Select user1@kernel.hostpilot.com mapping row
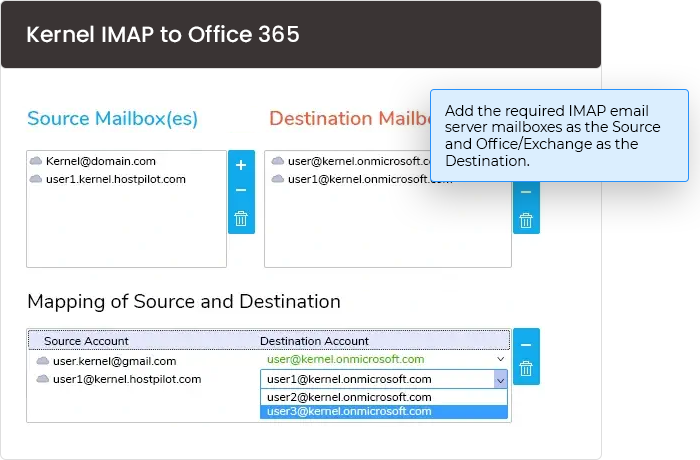The image size is (700, 460). tap(127, 379)
